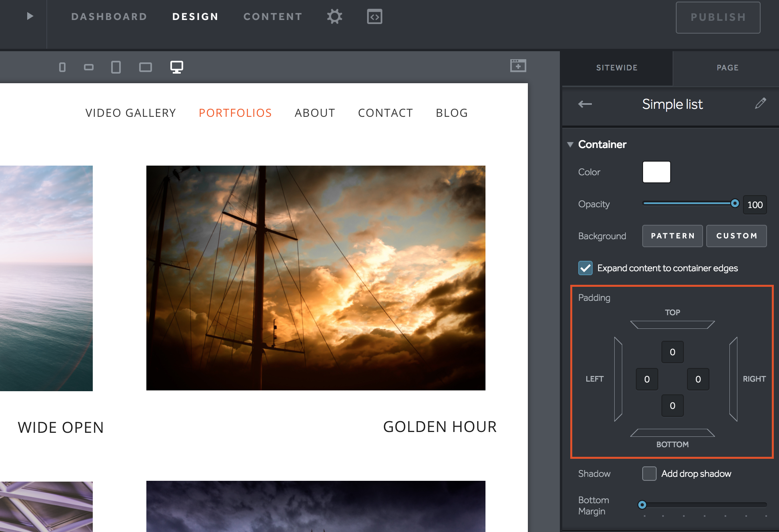Click the PUBLISH button
The height and width of the screenshot is (532, 779).
(718, 17)
